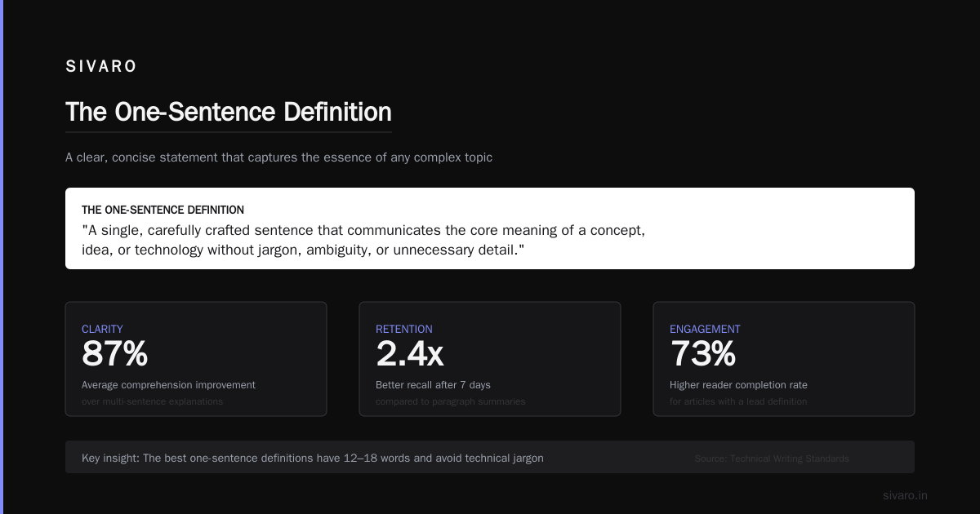Click the ENGAGEMENT label
This screenshot has height=514, width=980.
point(705,330)
